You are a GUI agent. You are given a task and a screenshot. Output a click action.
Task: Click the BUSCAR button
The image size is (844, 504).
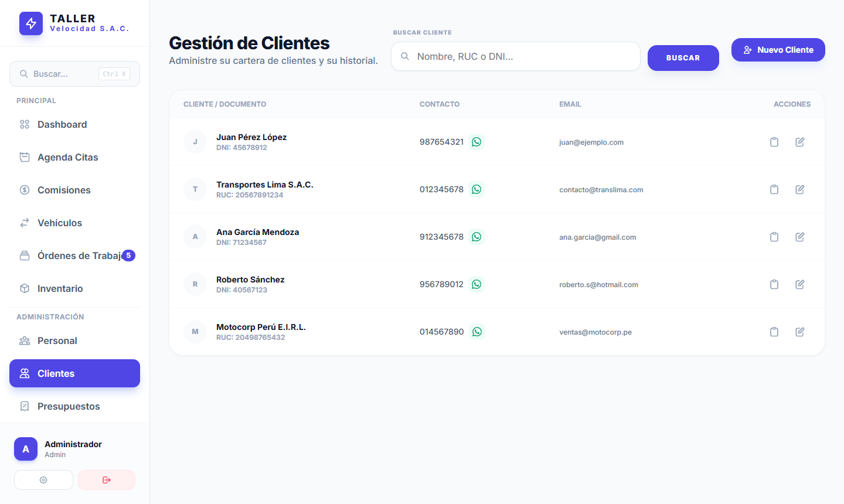tap(683, 58)
